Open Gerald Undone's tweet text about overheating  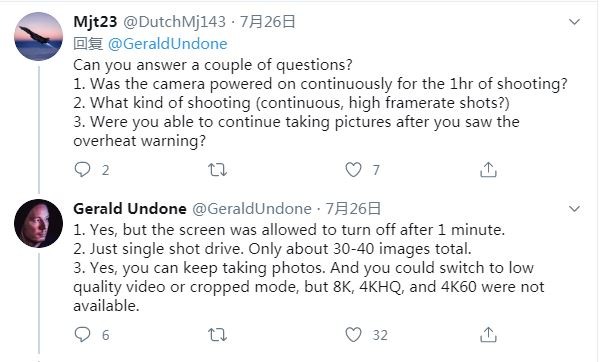coord(309,268)
